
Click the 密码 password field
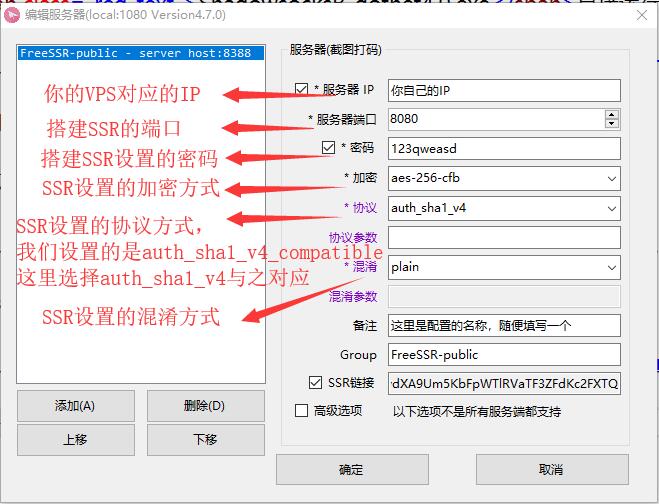(503, 149)
